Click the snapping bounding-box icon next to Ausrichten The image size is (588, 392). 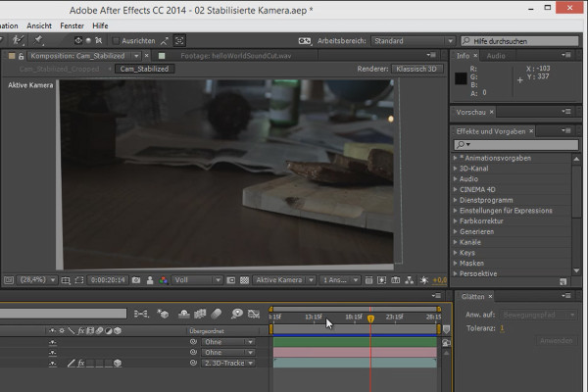pos(179,40)
